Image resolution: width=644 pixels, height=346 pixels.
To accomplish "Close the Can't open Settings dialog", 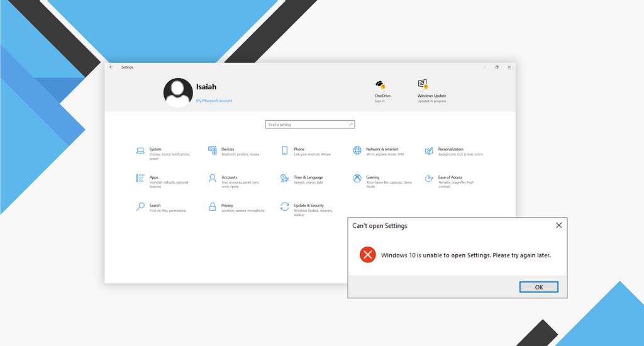I will [558, 225].
